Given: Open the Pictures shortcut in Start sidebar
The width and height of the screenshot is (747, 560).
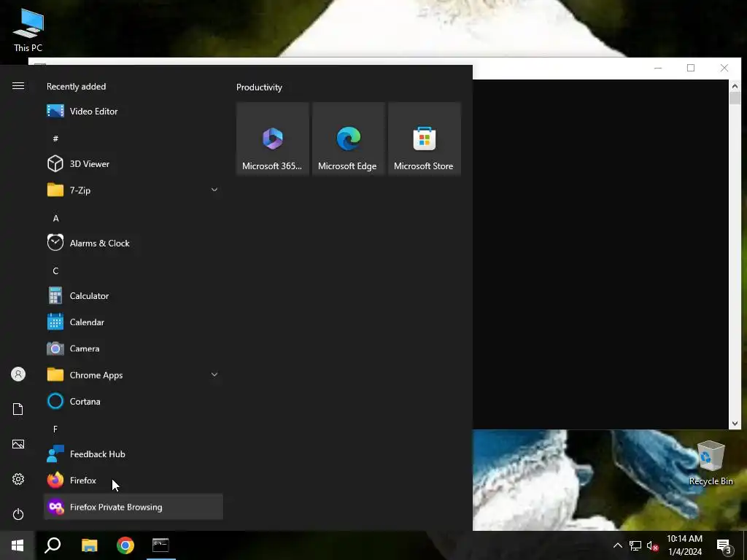Looking at the screenshot, I should click(x=18, y=444).
